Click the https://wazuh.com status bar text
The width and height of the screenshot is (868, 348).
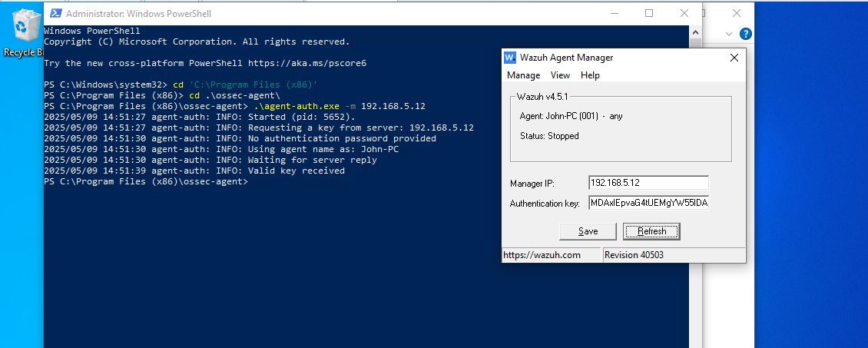(541, 255)
